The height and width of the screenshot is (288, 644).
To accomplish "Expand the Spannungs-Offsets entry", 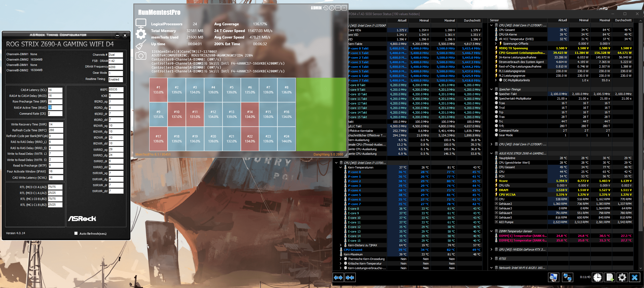I will (496, 44).
